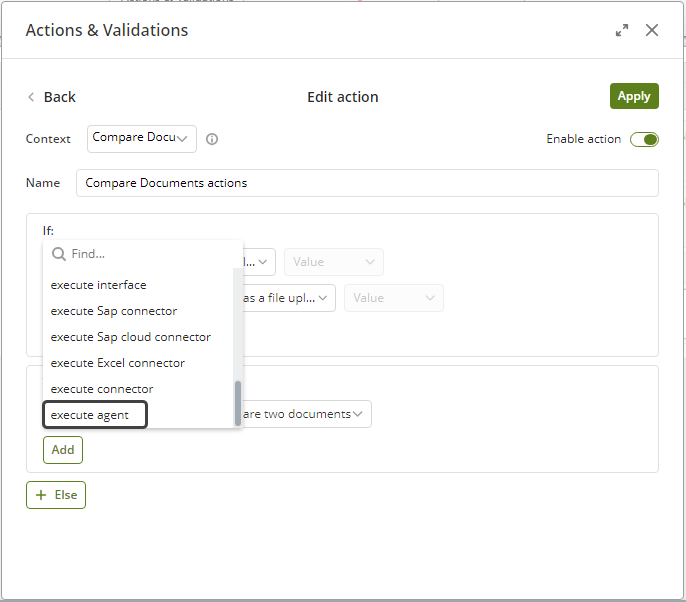
Task: Pick 'execute agent' from list
Action: click(x=95, y=415)
